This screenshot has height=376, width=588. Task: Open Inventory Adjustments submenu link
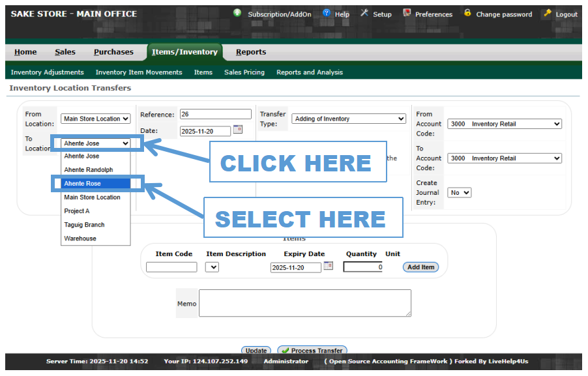(48, 72)
